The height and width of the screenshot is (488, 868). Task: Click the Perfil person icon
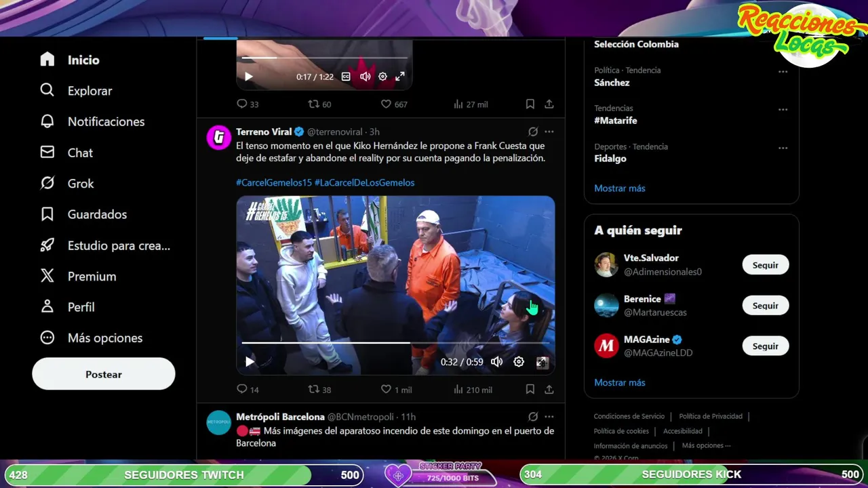pos(47,307)
